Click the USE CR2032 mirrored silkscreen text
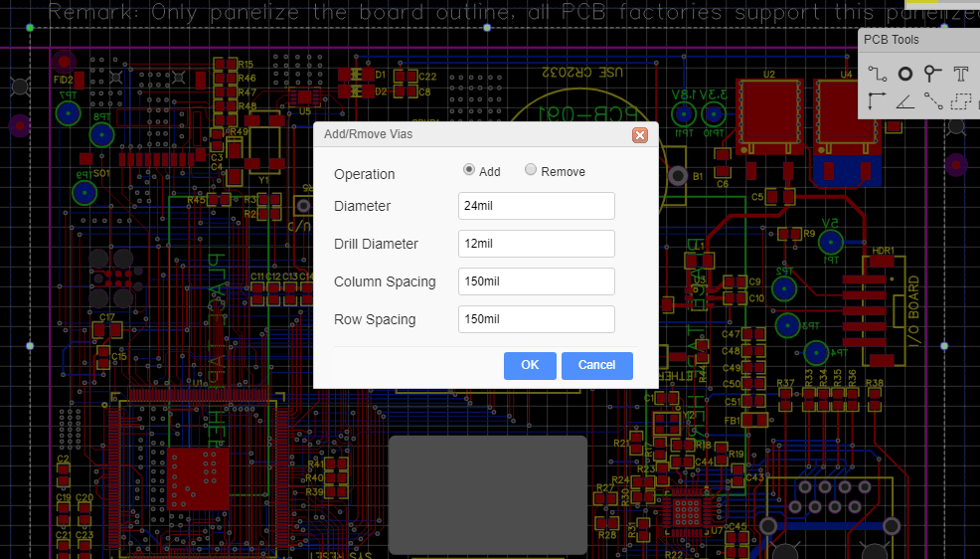The height and width of the screenshot is (559, 980). pyautogui.click(x=581, y=72)
